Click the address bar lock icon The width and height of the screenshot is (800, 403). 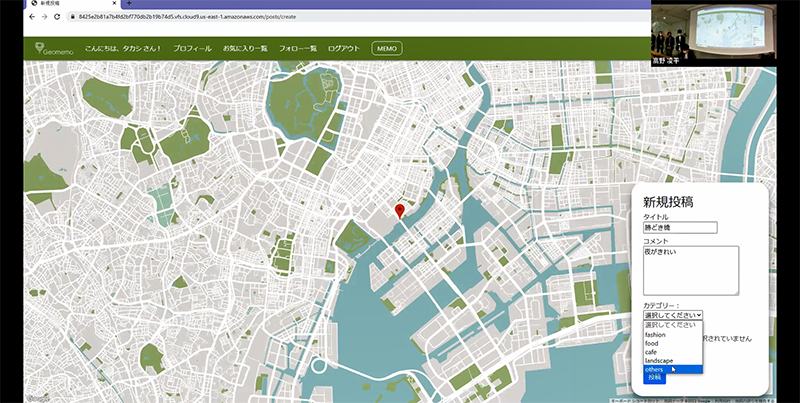point(71,17)
